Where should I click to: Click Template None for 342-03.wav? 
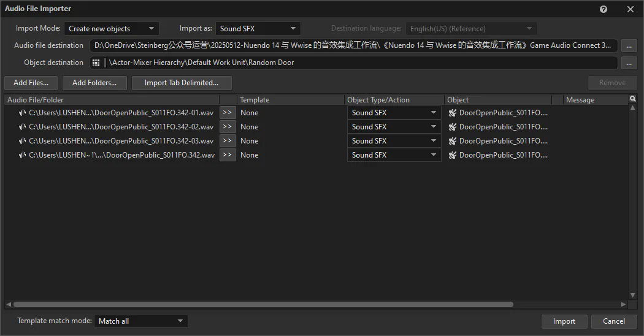pos(249,141)
